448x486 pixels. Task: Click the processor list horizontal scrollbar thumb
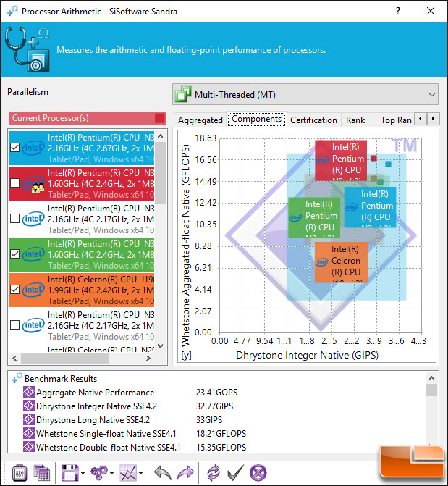click(x=64, y=358)
